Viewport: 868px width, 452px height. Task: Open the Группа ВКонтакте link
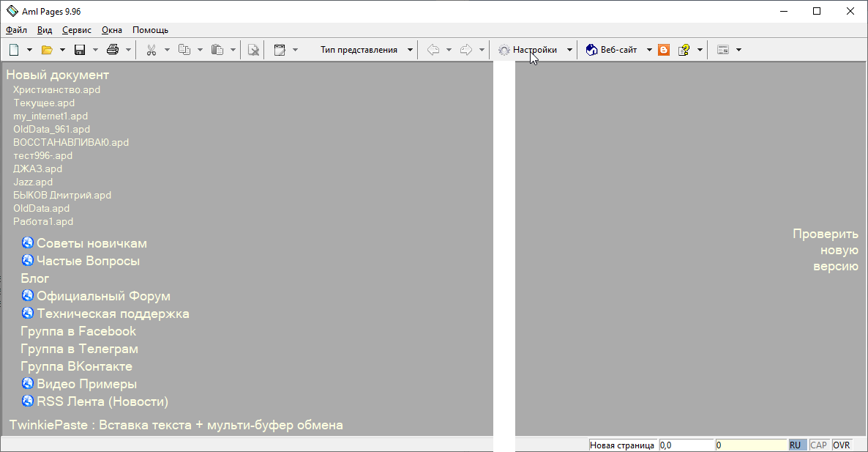click(76, 366)
